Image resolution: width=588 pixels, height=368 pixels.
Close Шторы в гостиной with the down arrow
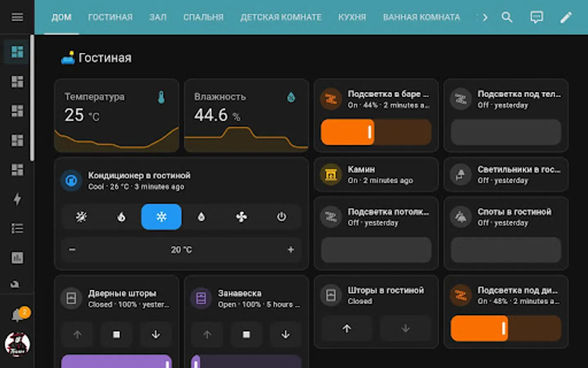coord(405,329)
